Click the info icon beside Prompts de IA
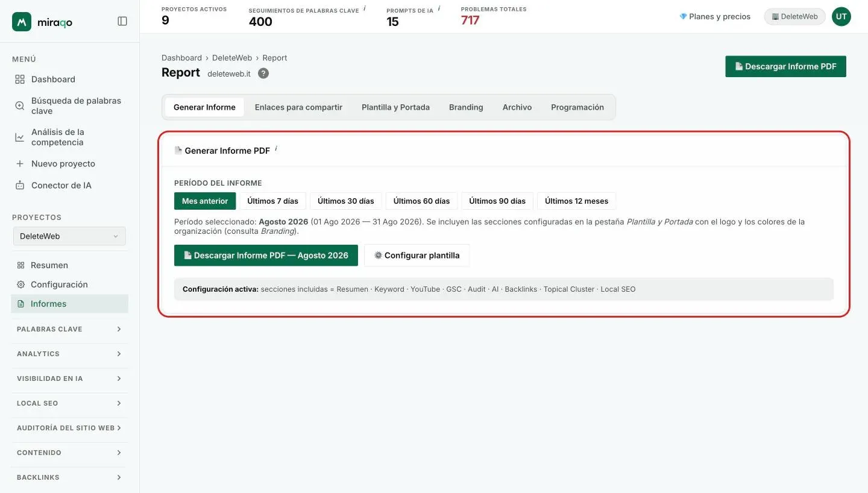The image size is (868, 493). [x=439, y=8]
